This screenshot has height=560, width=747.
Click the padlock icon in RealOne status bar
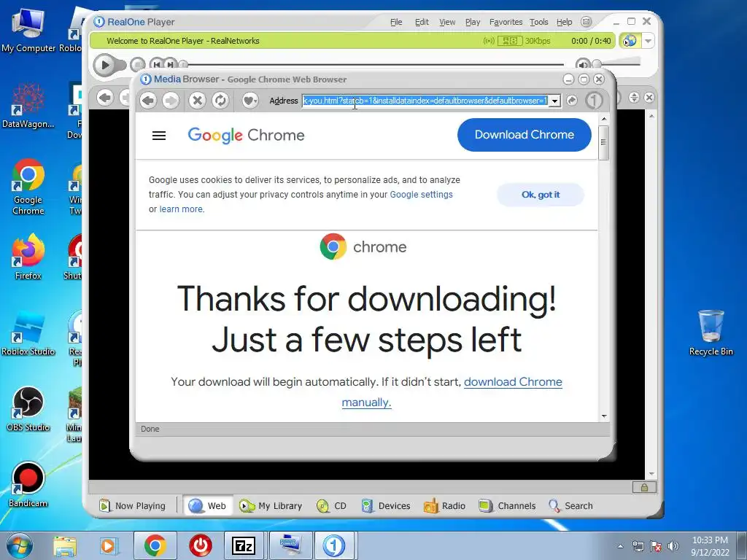644,487
